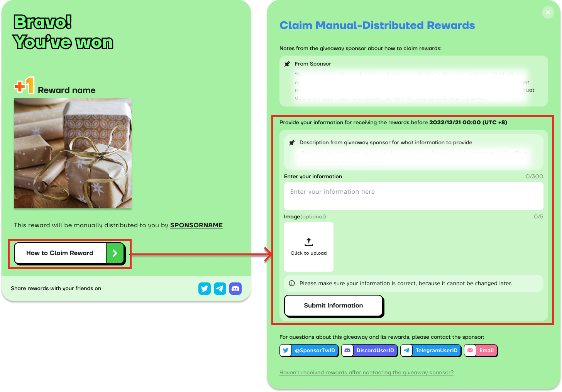This screenshot has height=392, width=562.
Task: Contact sponsor at @SponsorTwID
Action: (x=309, y=351)
